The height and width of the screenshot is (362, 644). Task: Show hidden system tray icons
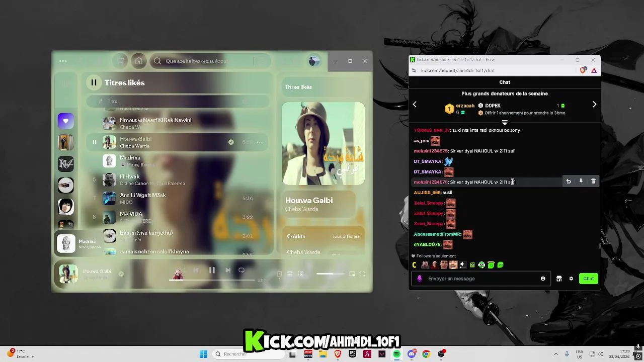point(556,354)
